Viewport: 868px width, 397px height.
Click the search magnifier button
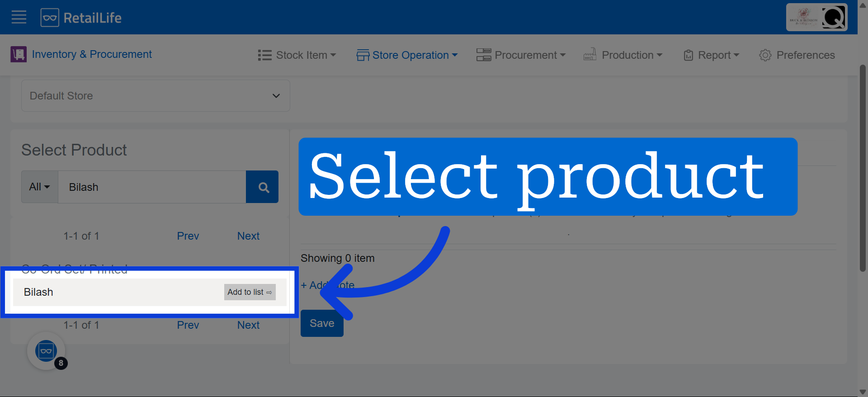point(262,187)
